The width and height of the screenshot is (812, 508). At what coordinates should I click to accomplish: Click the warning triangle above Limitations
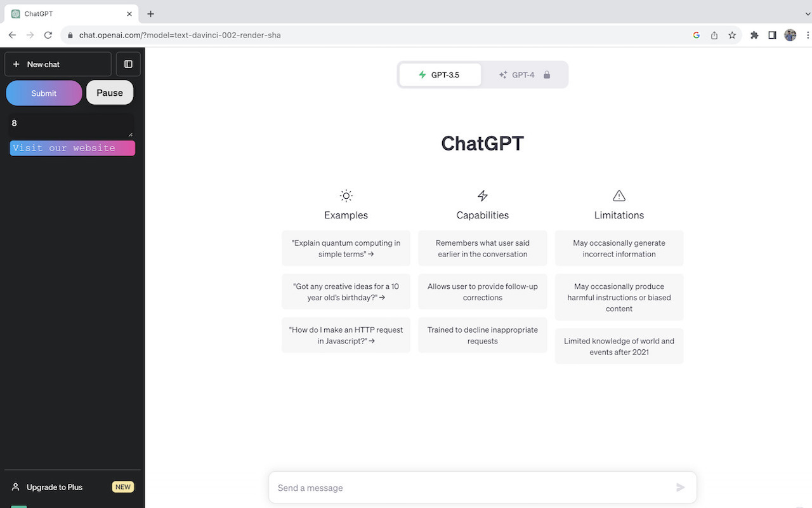click(x=619, y=196)
